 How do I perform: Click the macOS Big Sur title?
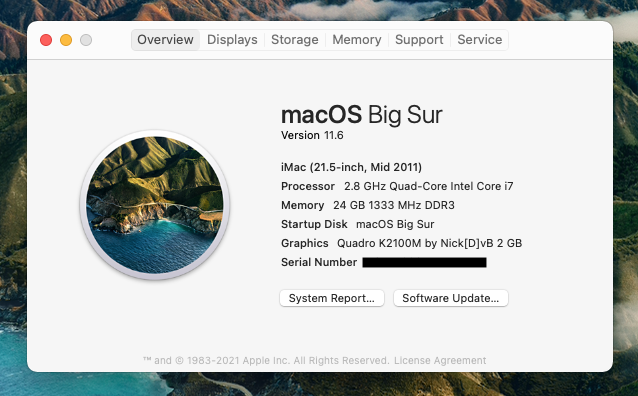(x=361, y=115)
